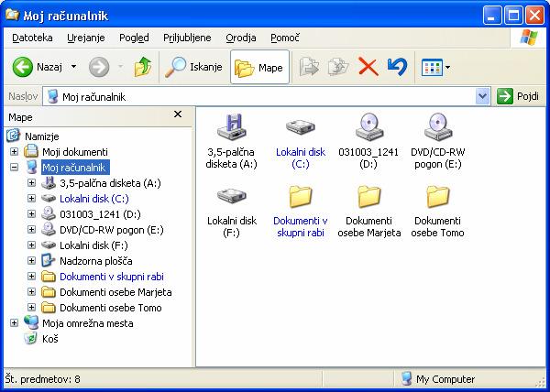550x392 pixels.
Task: Select 031003_1241 (D:) in the tree
Action: tap(100, 214)
